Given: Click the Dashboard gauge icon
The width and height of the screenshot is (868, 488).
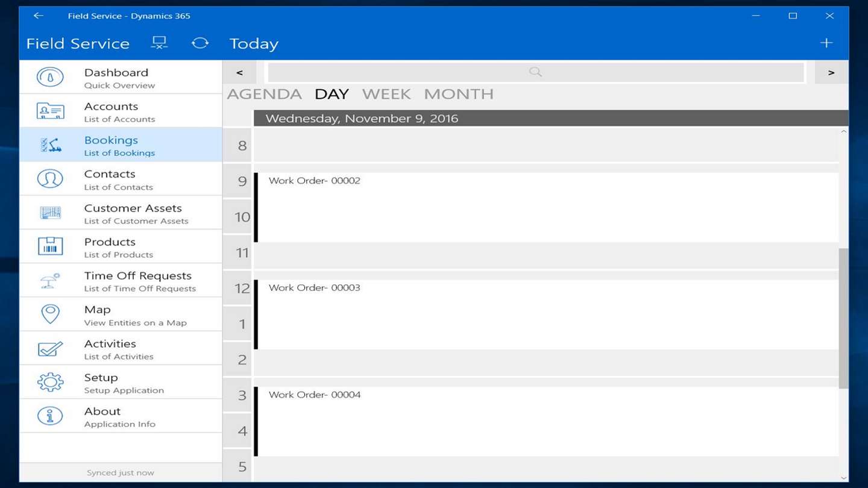Looking at the screenshot, I should tap(50, 77).
